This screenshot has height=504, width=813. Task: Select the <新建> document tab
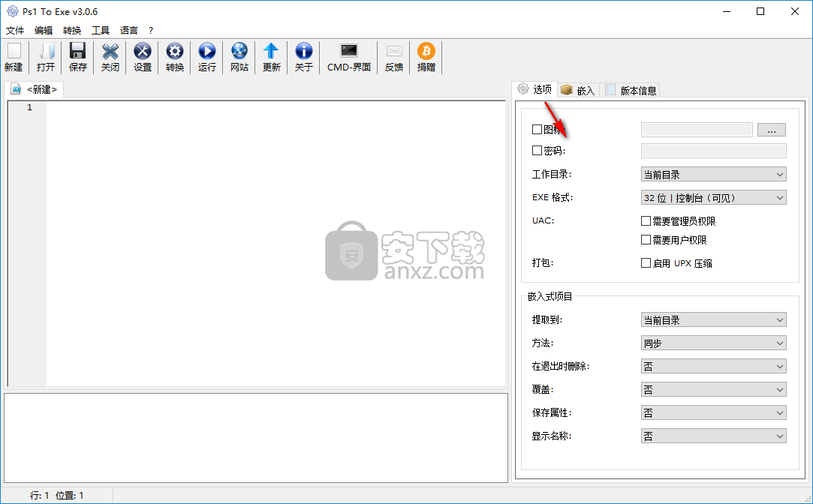coord(35,89)
